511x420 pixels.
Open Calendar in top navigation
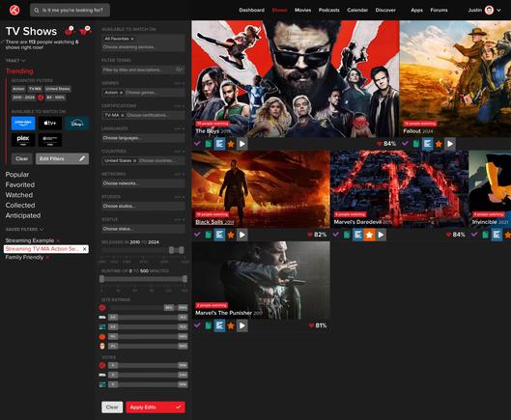pos(357,10)
